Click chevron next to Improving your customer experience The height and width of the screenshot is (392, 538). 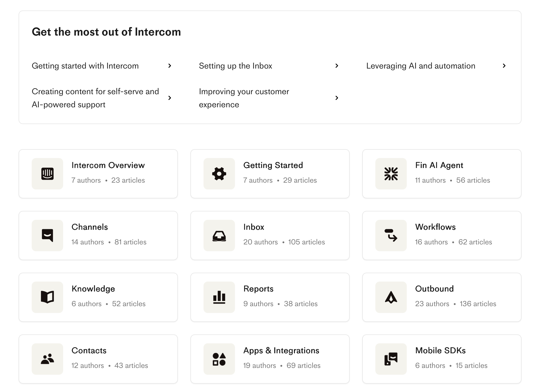(337, 98)
